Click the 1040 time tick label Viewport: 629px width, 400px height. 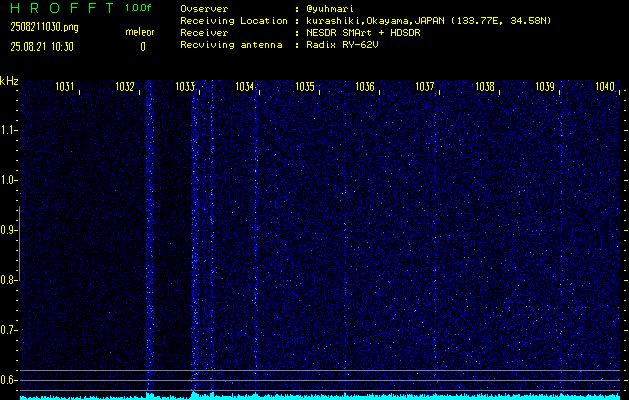pos(605,86)
